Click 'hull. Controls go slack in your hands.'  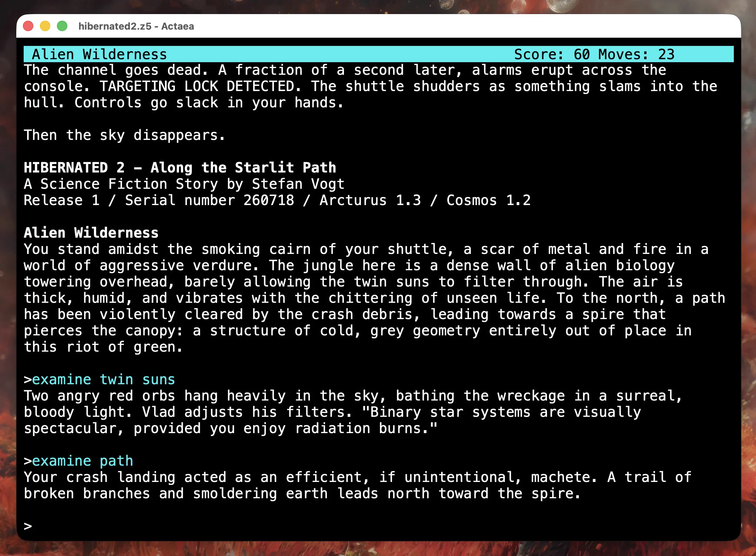click(x=184, y=103)
